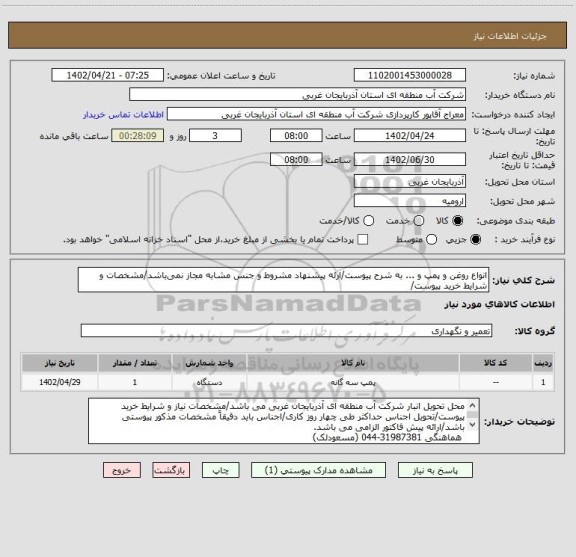Click the دستگاه unit cell
576x557 pixels.
(x=209, y=382)
